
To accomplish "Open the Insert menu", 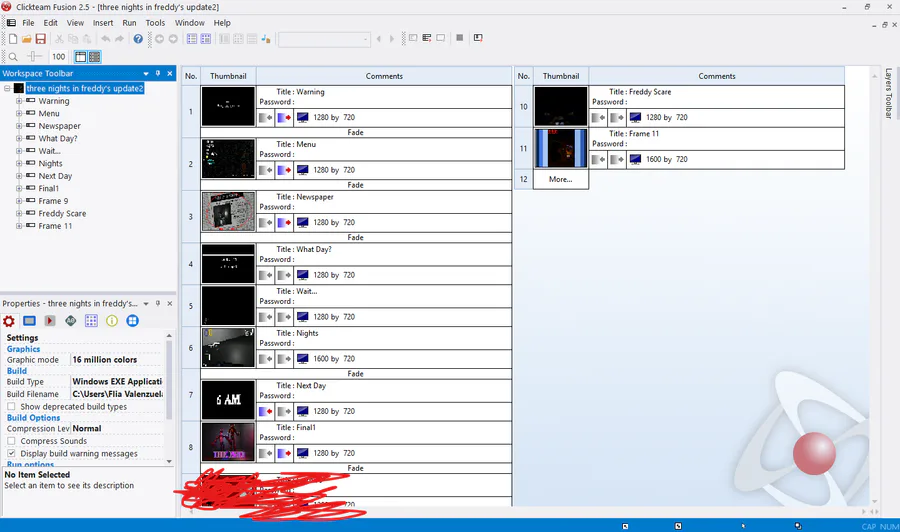I will [103, 23].
